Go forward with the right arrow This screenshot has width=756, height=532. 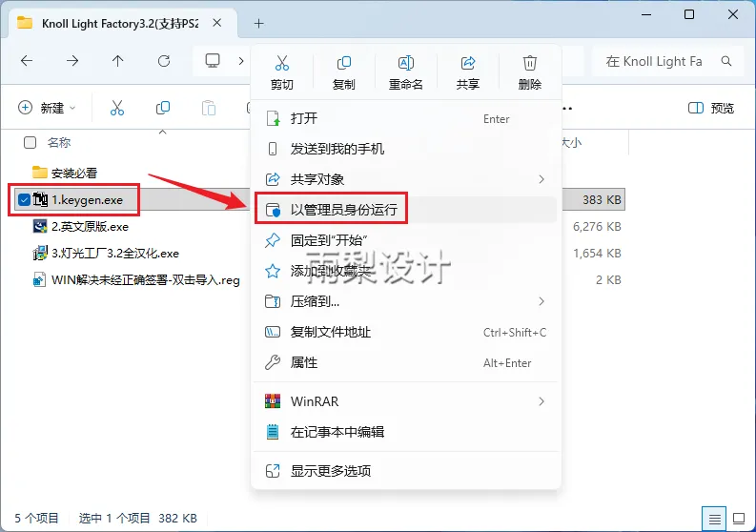[72, 61]
